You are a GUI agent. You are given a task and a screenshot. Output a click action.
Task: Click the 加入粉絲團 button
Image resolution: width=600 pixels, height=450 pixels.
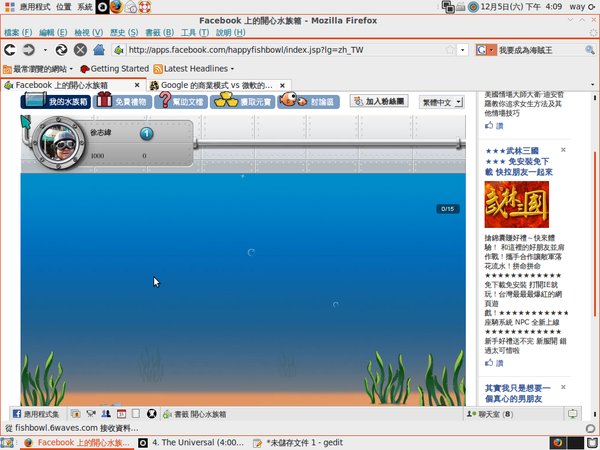379,101
